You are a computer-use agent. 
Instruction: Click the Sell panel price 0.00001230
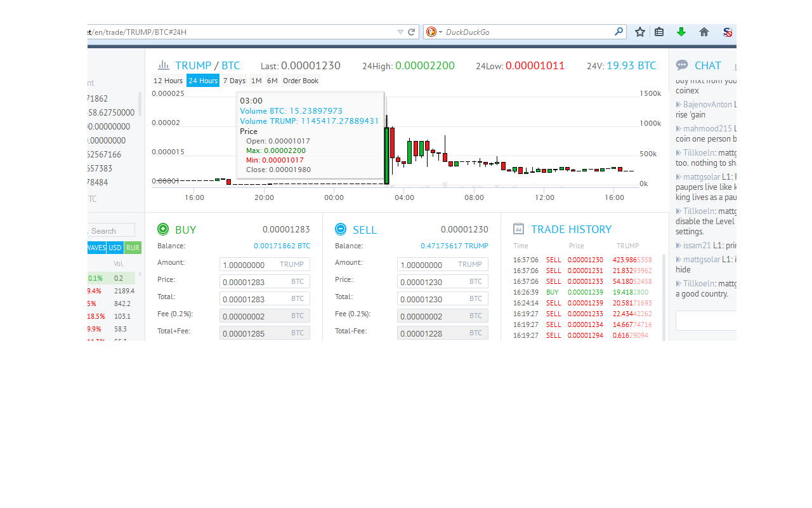464,230
